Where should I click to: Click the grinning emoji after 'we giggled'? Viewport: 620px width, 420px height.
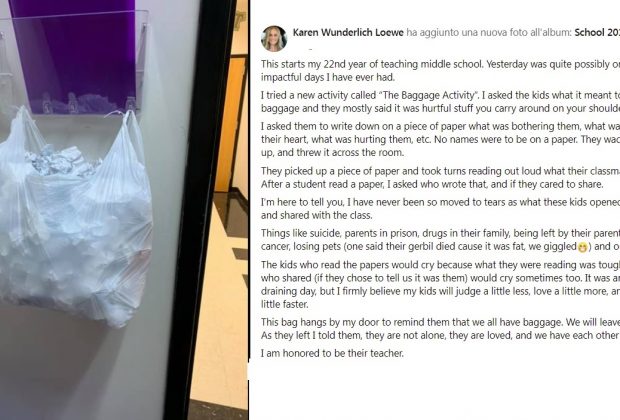click(582, 248)
